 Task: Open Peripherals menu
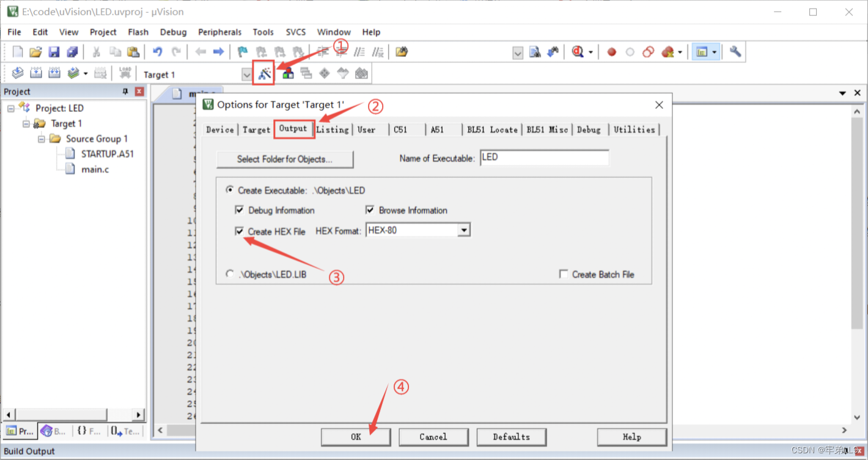point(220,32)
